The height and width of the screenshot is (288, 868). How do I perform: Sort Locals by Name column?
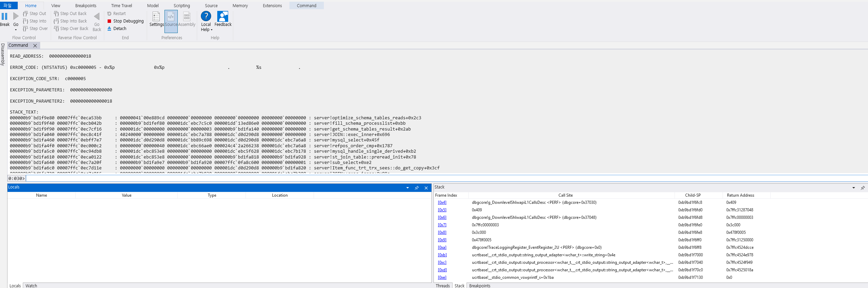pos(42,195)
